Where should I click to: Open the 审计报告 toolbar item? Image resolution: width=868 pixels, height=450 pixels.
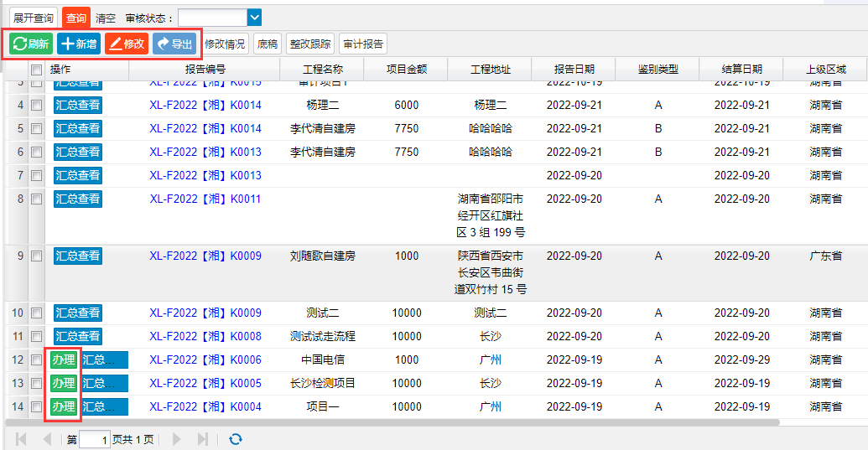tap(363, 44)
